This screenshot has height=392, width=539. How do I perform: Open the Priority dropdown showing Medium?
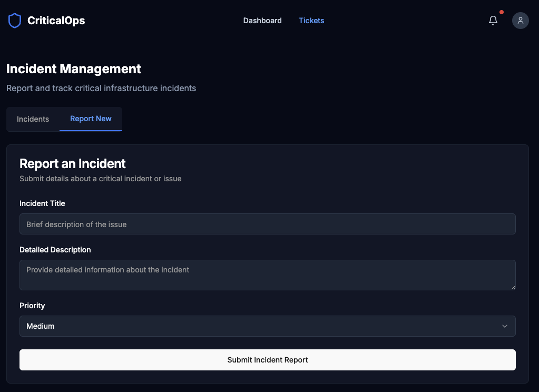click(x=268, y=326)
